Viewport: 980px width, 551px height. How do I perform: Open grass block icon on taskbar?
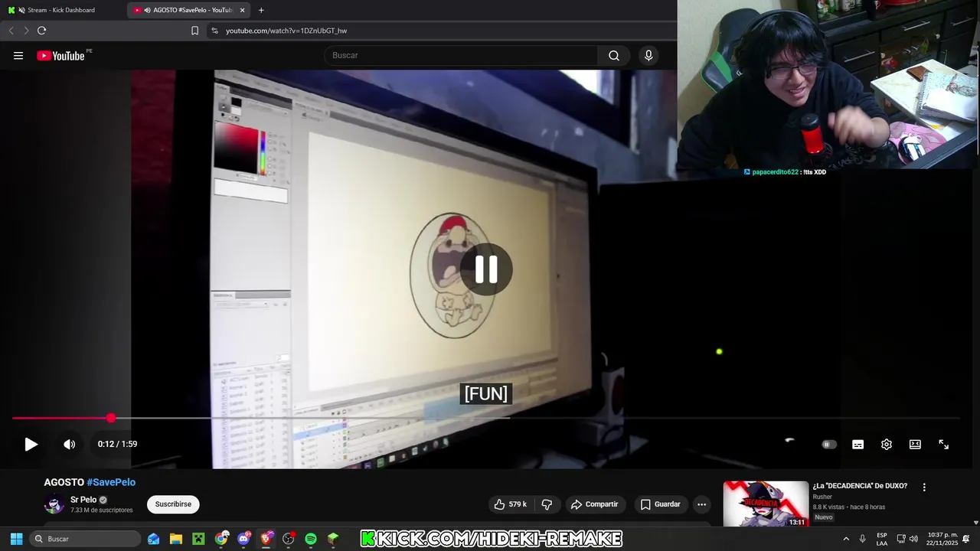[333, 539]
